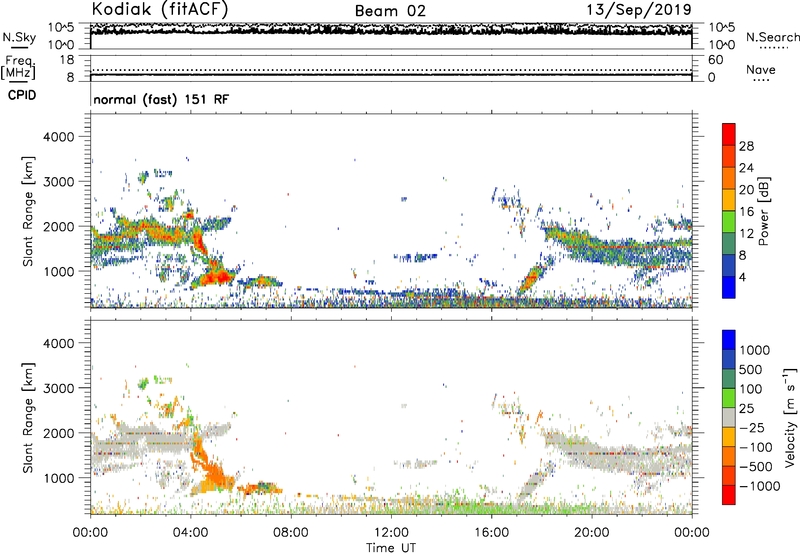Pick the light green 12–16 dB power segment
Image resolution: width=800 pixels, height=554 pixels.
[x=729, y=221]
